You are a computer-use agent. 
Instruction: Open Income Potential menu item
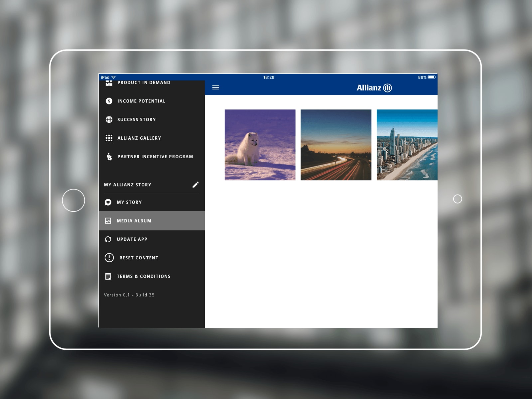click(152, 101)
